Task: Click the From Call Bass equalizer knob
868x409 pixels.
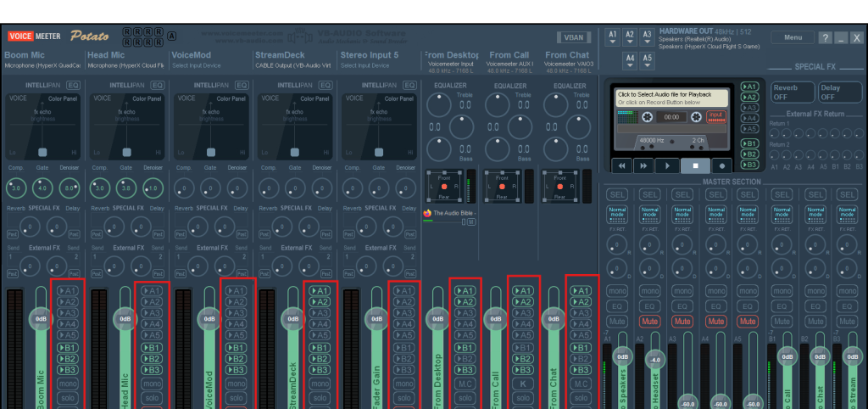Action: point(497,149)
